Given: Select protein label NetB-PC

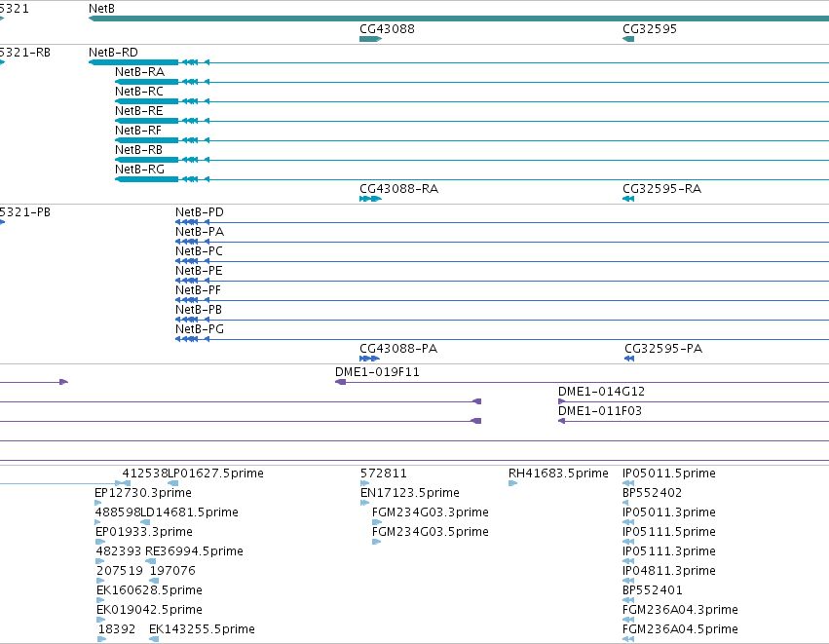Looking at the screenshot, I should click(x=200, y=251).
